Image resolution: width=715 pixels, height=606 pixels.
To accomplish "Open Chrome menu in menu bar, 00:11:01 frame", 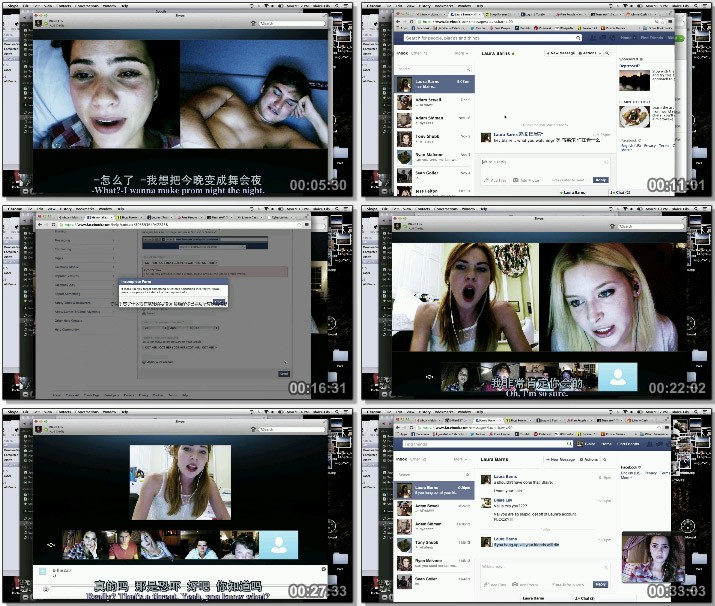I will (372, 5).
